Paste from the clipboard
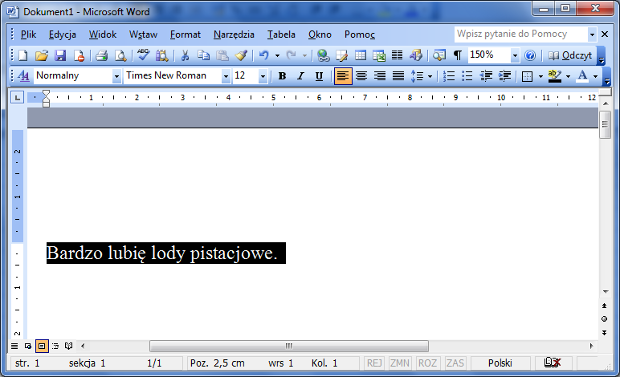 coord(222,55)
